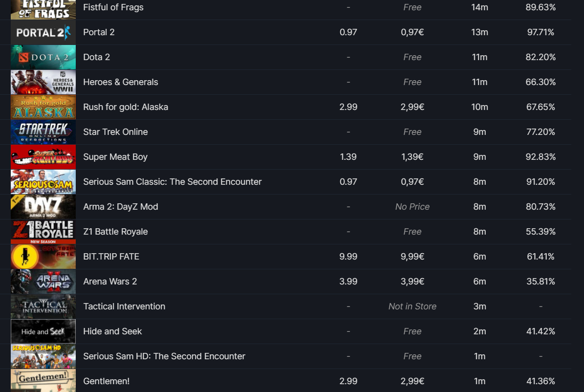This screenshot has height=392, width=584.
Task: Select the BIT.TRIP FATE game thumbnail
Action: coord(43,257)
